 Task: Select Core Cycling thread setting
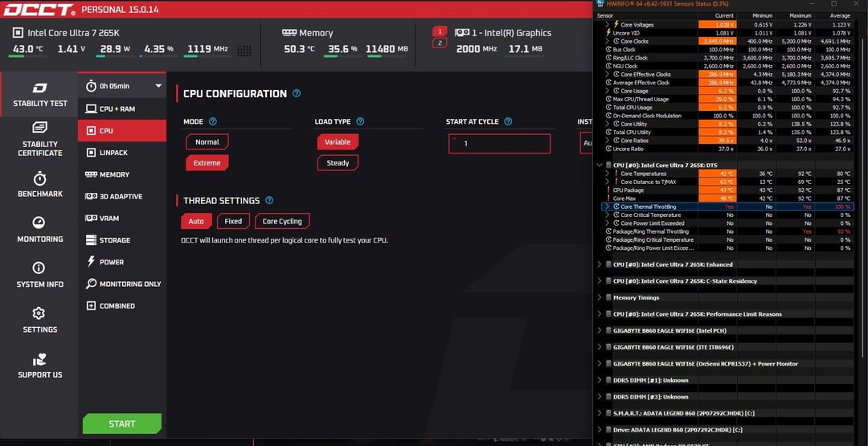point(282,221)
